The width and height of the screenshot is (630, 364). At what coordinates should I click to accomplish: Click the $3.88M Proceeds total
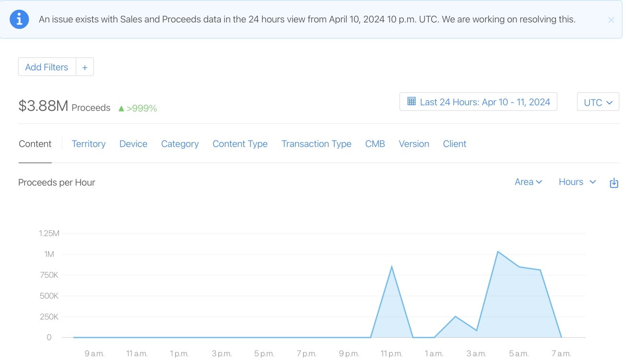coord(43,106)
